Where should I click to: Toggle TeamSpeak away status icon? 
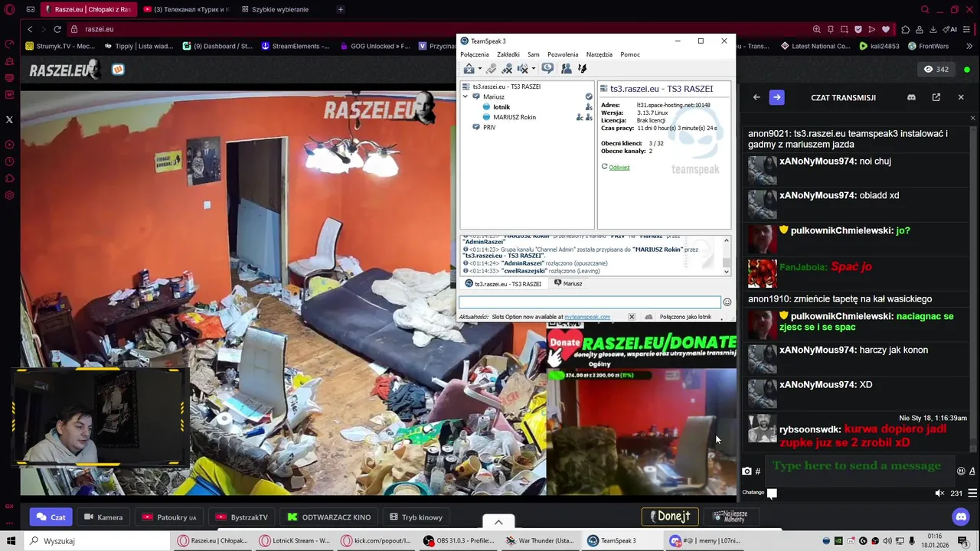click(492, 69)
